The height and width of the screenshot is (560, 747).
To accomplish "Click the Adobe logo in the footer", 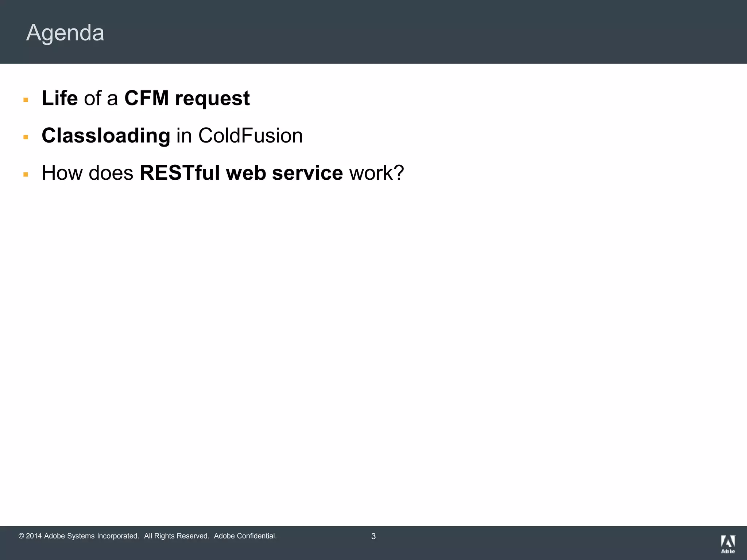I will 728,544.
